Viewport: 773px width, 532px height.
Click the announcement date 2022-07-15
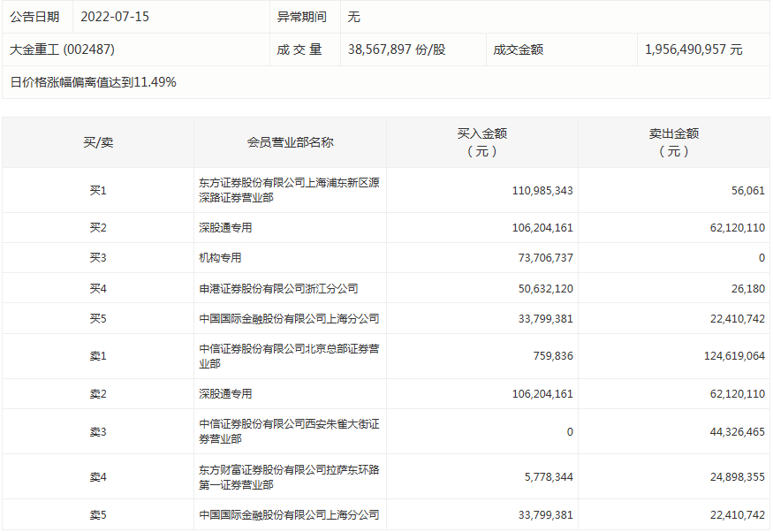tap(114, 17)
